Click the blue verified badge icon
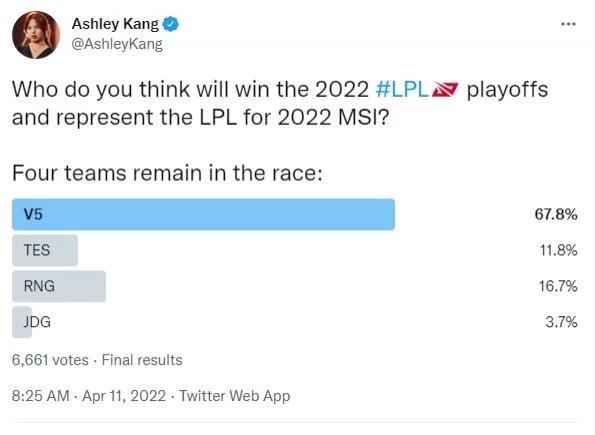Screen dimensions: 595x435 point(170,24)
